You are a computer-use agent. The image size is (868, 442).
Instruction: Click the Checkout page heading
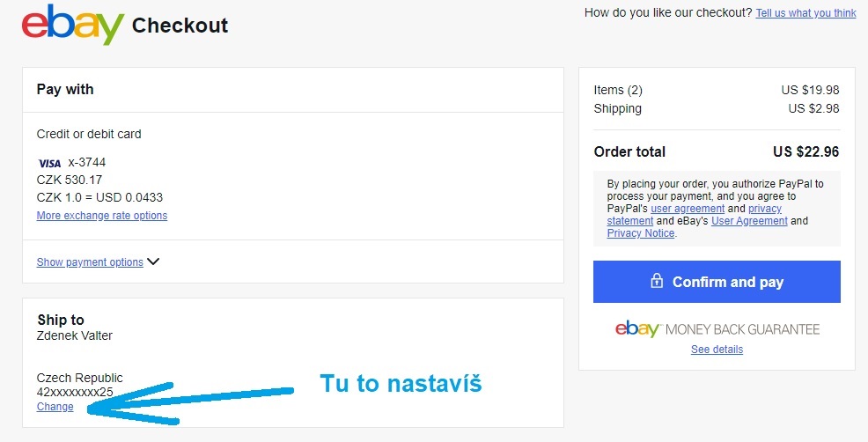[x=180, y=26]
